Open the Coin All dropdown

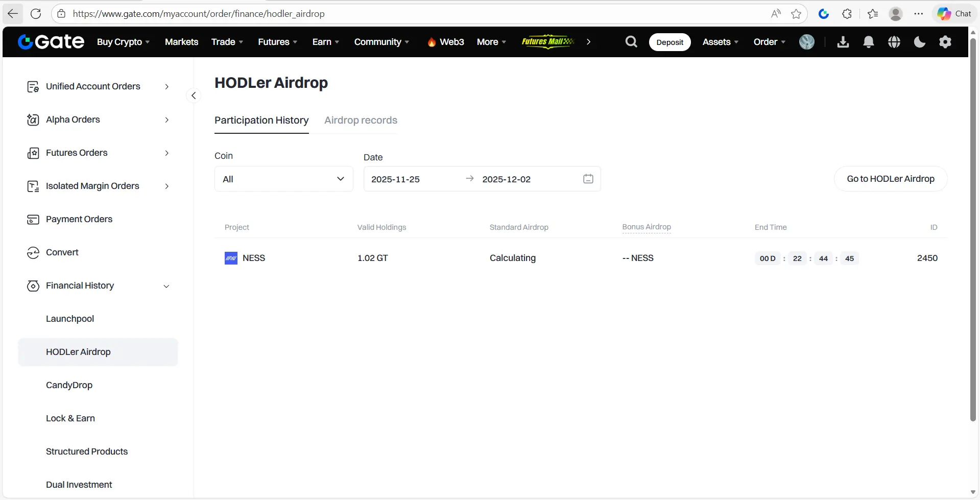[x=284, y=179]
